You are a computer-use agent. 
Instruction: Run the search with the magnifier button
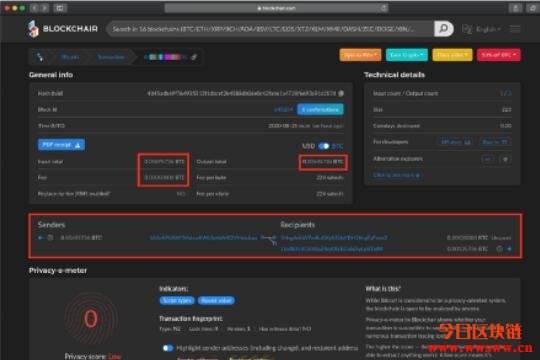[x=444, y=29]
